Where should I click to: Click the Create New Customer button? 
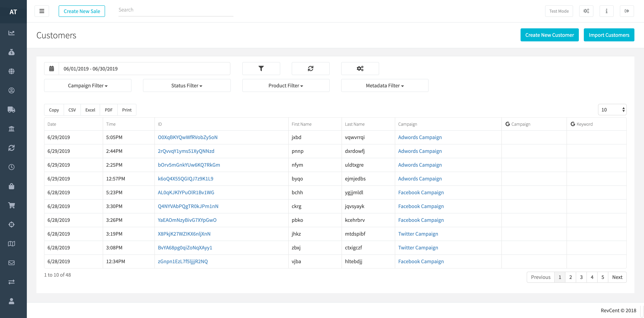(550, 35)
